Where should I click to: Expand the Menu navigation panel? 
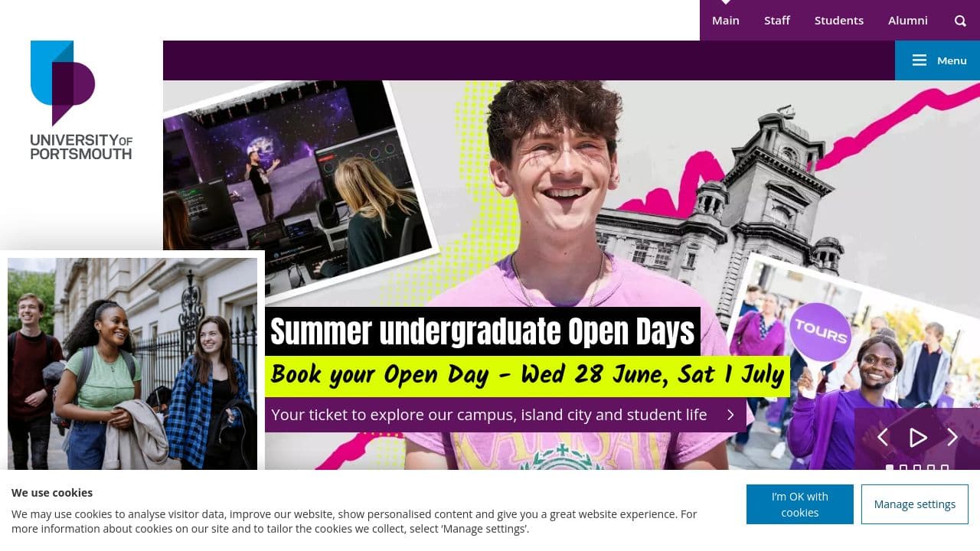937,60
